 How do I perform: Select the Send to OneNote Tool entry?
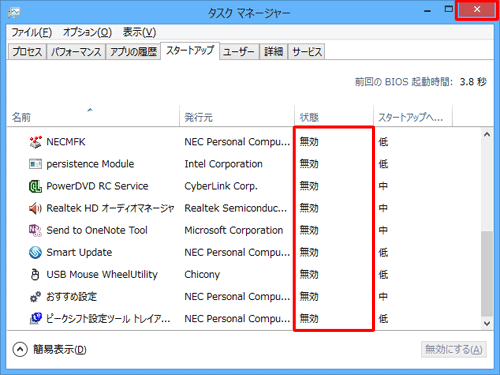97,230
